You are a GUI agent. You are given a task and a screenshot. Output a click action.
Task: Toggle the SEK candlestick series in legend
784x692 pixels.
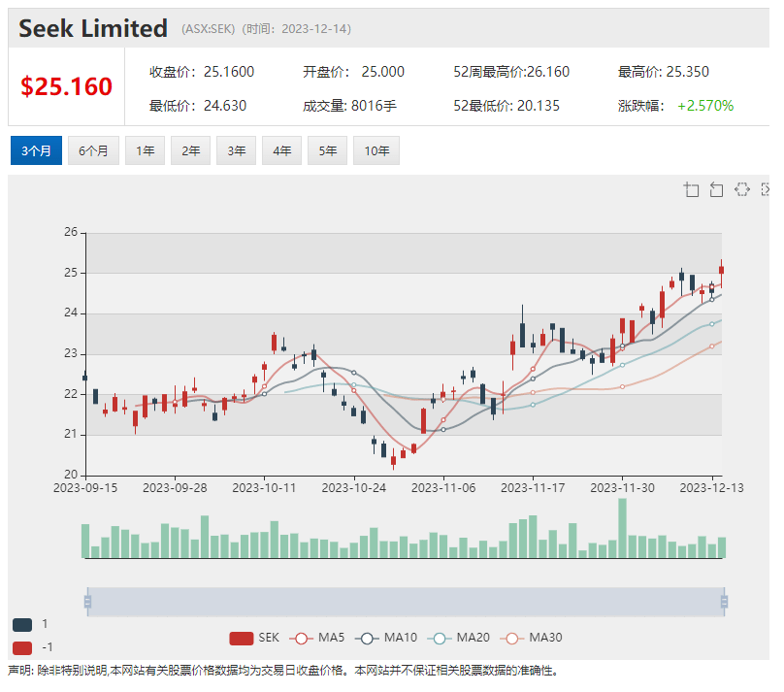(x=254, y=638)
